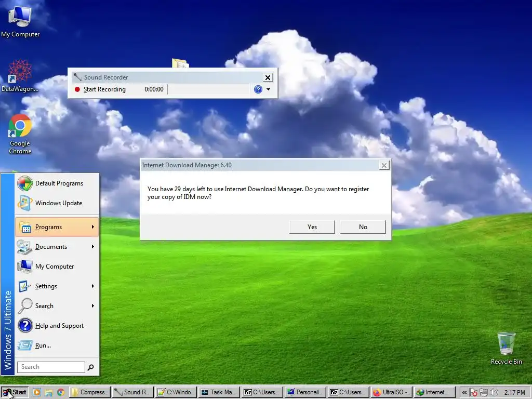Click Yes to register IDM
The height and width of the screenshot is (399, 532).
[x=312, y=227]
